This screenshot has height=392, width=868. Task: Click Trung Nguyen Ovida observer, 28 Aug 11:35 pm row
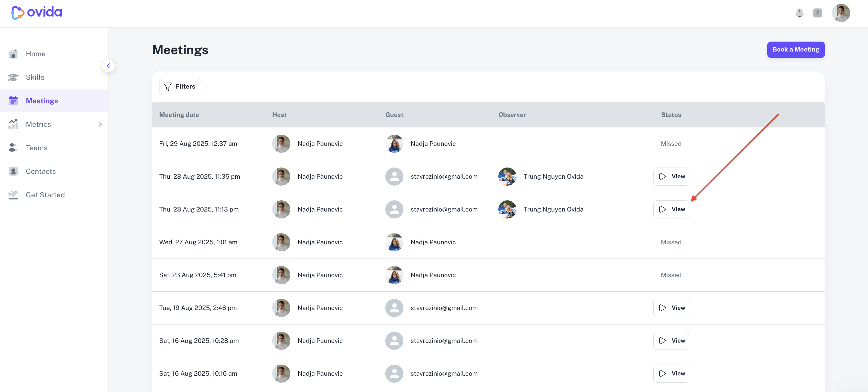click(553, 177)
